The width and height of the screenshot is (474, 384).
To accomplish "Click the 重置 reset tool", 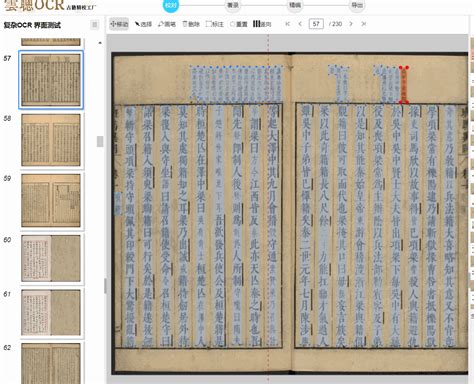I will (239, 24).
